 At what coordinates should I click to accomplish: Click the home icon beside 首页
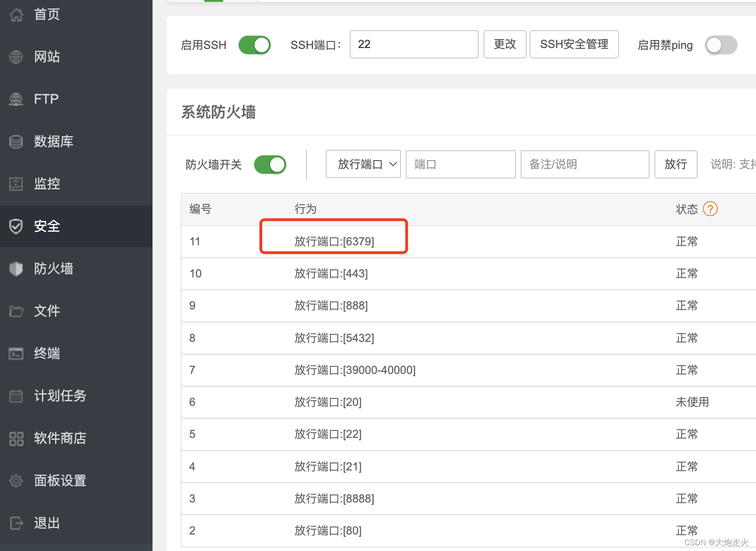(16, 15)
